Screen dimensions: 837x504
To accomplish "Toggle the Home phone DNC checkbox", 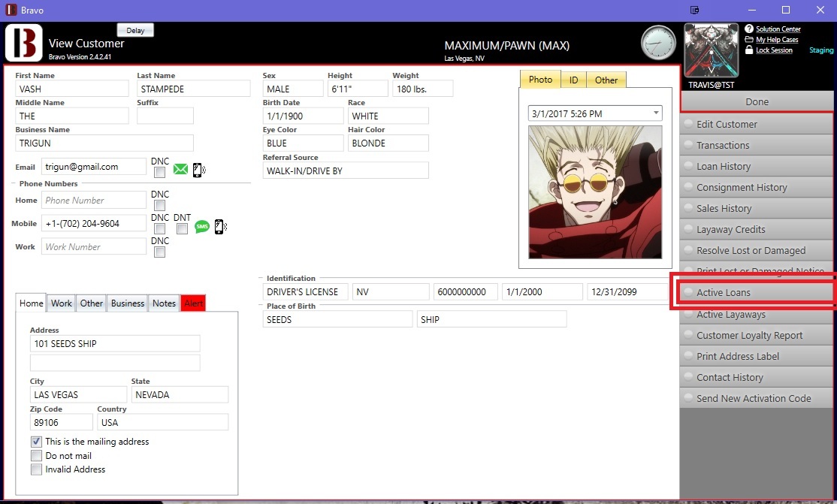I will [x=159, y=206].
